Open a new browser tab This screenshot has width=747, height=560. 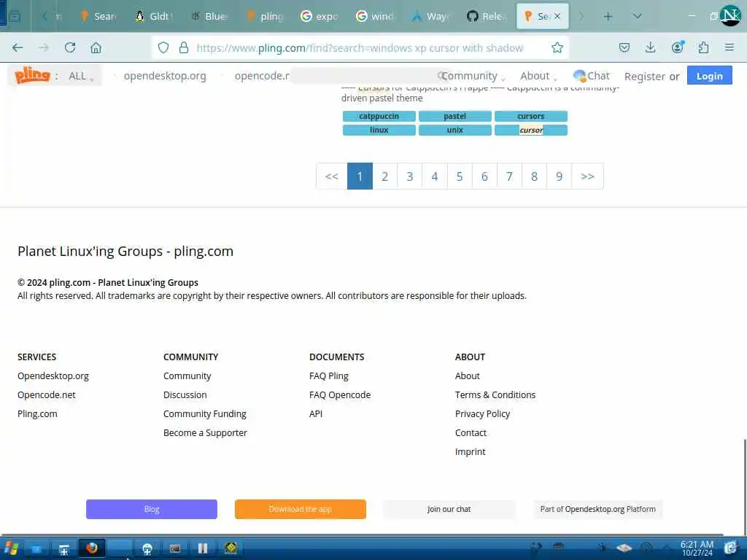point(608,16)
